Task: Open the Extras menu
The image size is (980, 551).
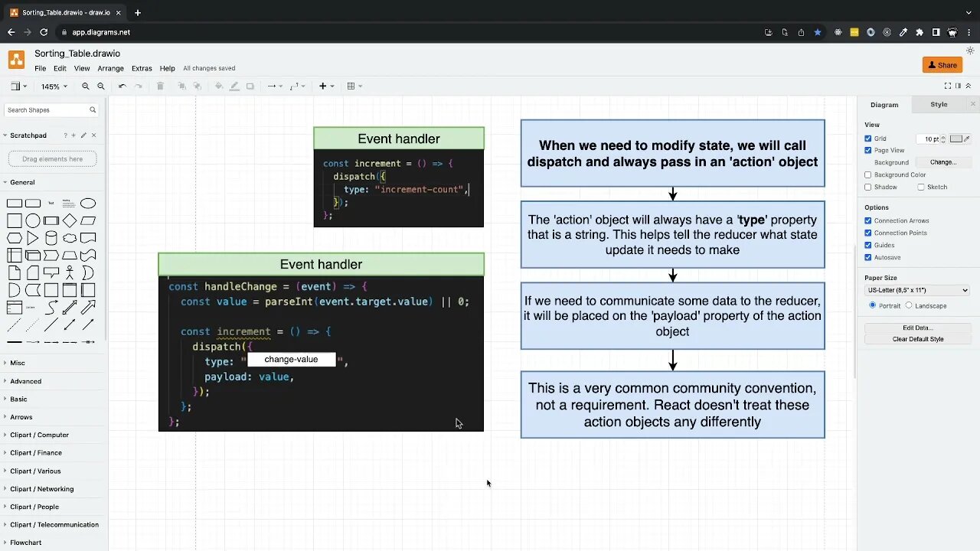Action: pyautogui.click(x=142, y=69)
